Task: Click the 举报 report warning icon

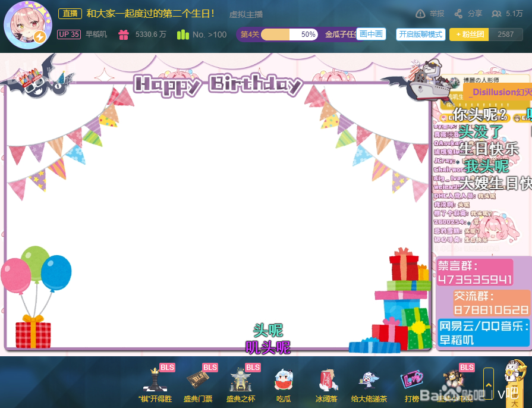Action: (420, 14)
